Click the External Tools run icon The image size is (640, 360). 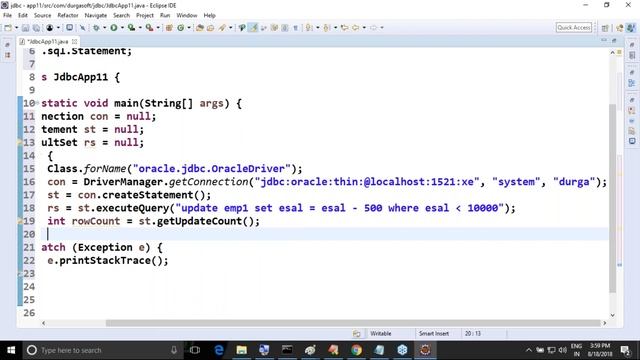tap(149, 28)
